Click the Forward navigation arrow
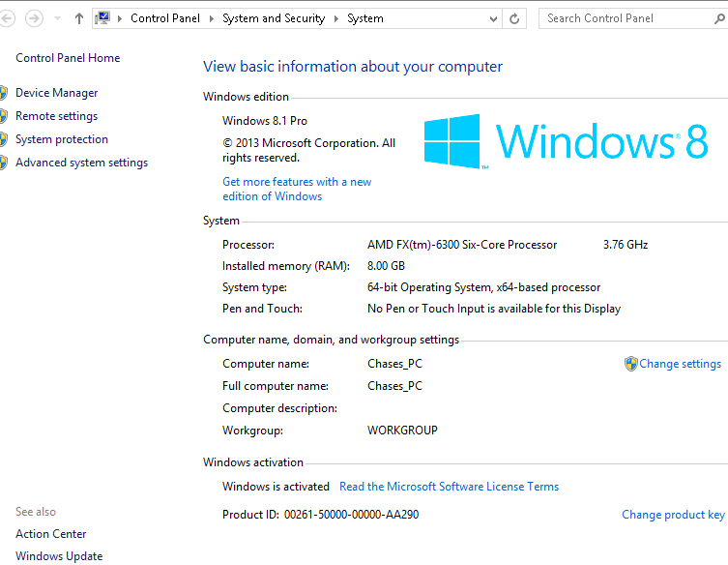 pos(34,18)
